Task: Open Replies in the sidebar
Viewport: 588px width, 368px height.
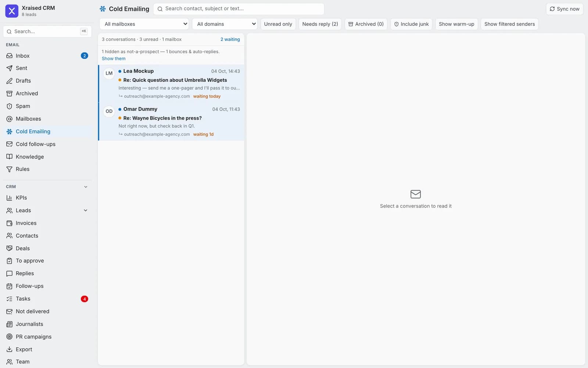Action: pyautogui.click(x=47, y=274)
